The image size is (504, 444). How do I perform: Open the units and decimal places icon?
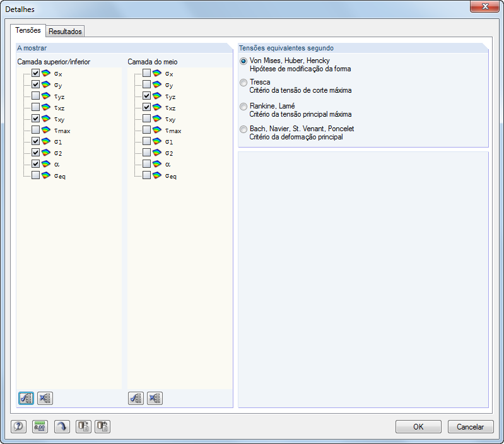click(40, 426)
